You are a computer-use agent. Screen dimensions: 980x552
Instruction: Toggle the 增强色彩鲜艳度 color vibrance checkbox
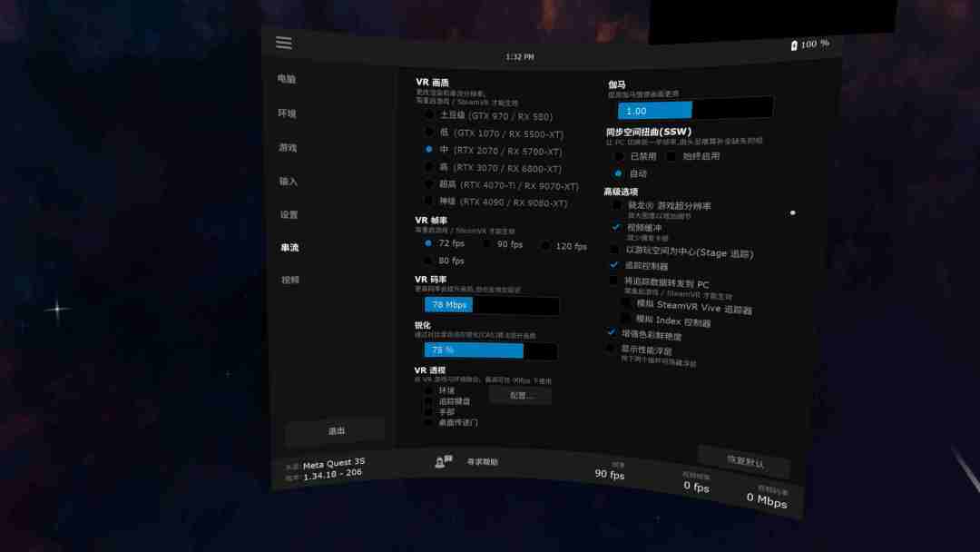[x=611, y=332]
